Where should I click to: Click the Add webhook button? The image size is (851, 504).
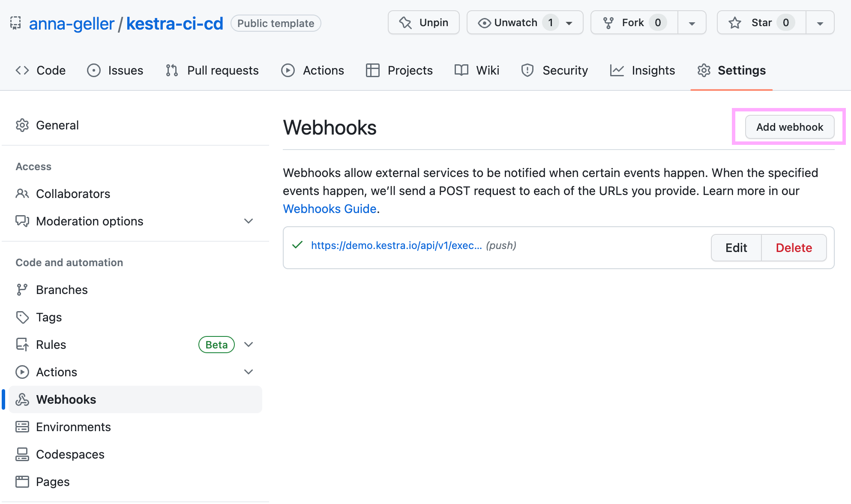[789, 127]
